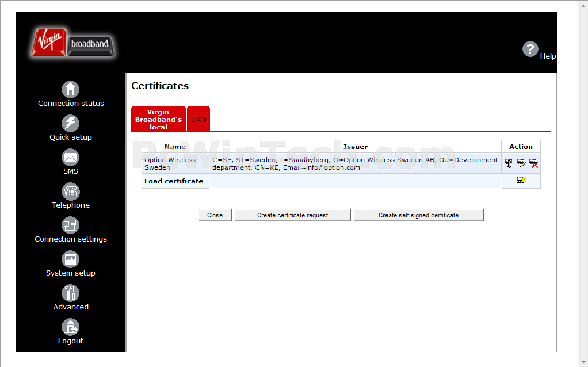This screenshot has height=367, width=588.
Task: Click the System setup label
Action: pyautogui.click(x=71, y=273)
